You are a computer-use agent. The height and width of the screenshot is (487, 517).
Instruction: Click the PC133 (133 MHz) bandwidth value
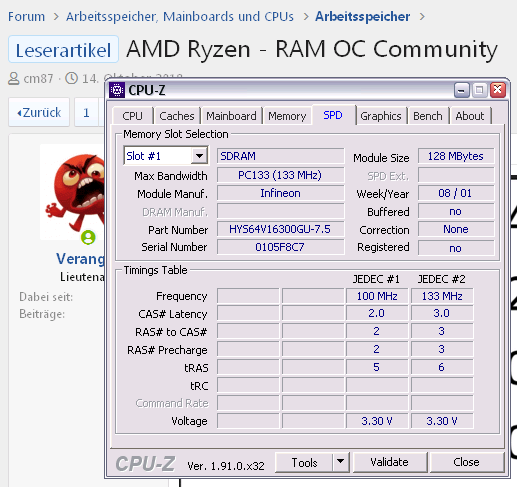[280, 175]
